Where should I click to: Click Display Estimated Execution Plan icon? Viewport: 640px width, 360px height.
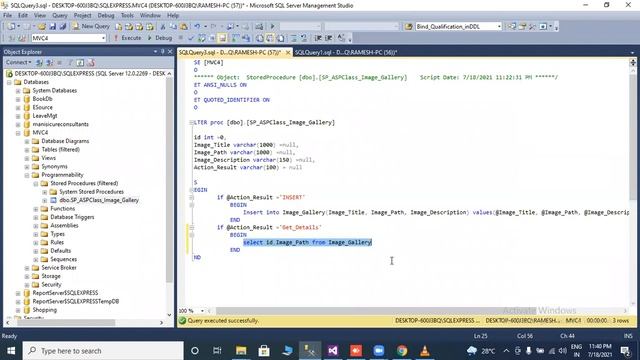tap(201, 38)
